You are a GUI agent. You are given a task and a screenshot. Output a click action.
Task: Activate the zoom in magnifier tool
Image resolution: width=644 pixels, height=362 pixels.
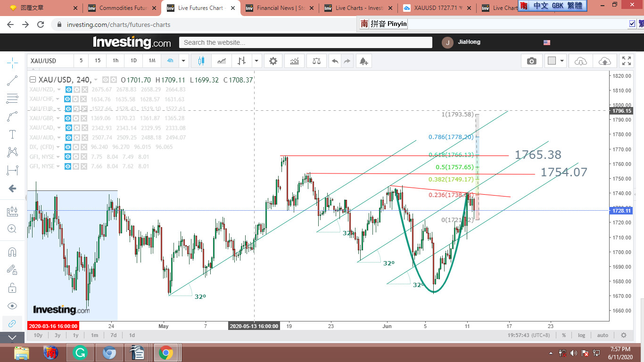[x=12, y=229]
